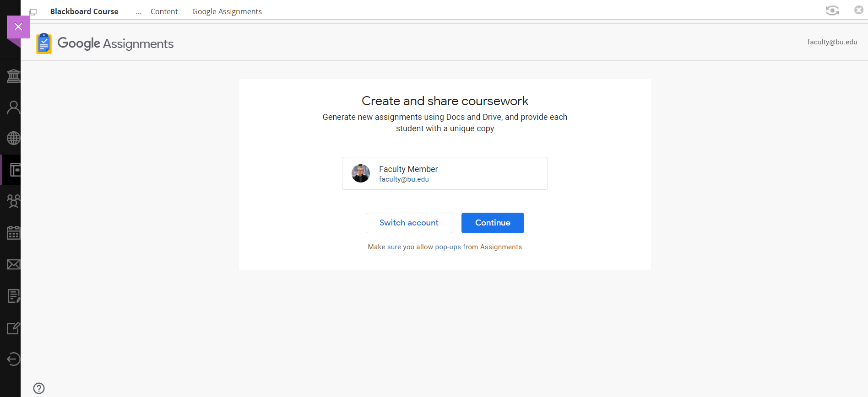868x397 pixels.
Task: Click faculty@bu.edu in the header
Action: click(832, 42)
